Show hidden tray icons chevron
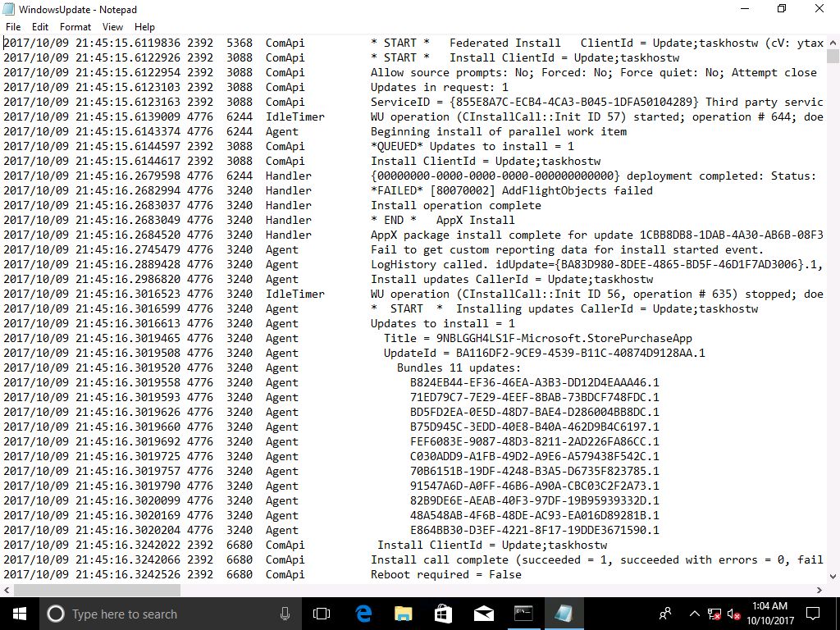Screen dimensions: 840x630 click(694, 614)
